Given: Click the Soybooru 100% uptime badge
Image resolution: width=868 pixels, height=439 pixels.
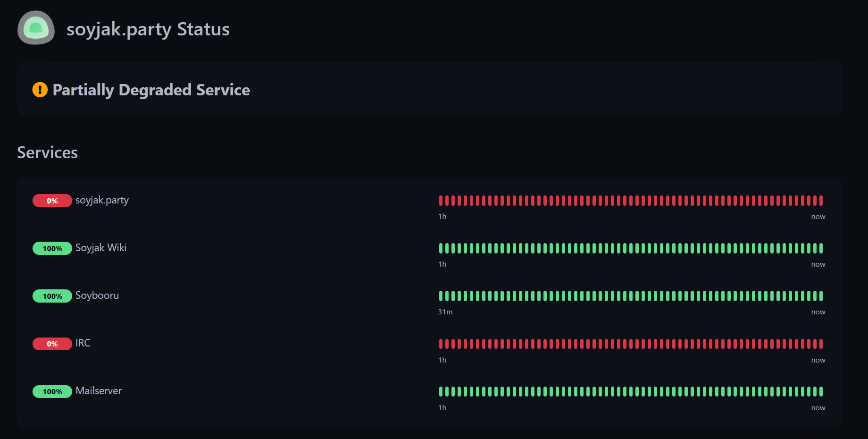Looking at the screenshot, I should pos(52,296).
